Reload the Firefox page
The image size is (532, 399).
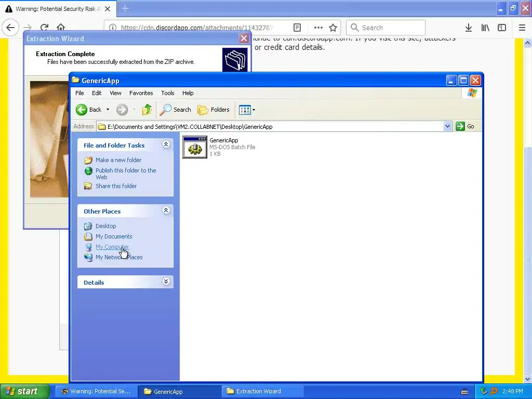point(44,28)
